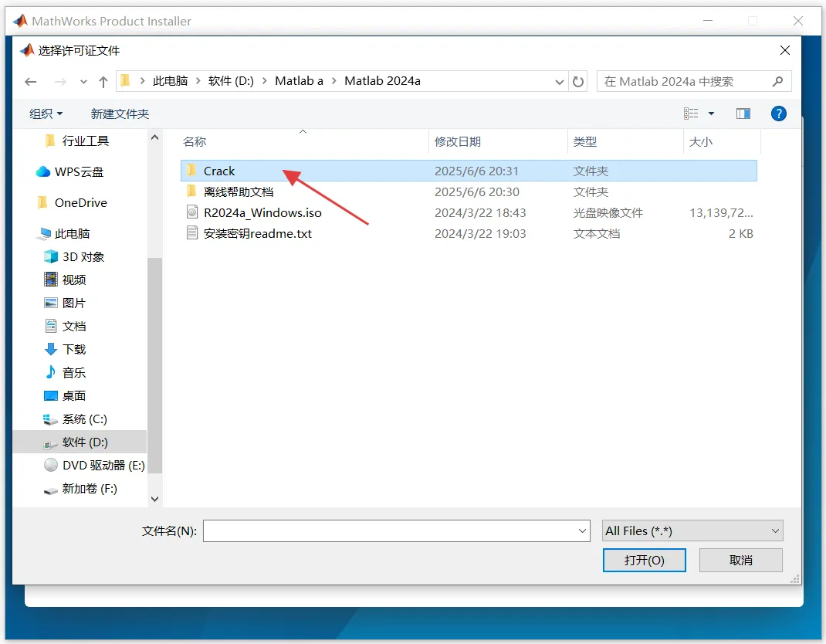
Task: Click the Forward navigation arrow
Action: (60, 82)
